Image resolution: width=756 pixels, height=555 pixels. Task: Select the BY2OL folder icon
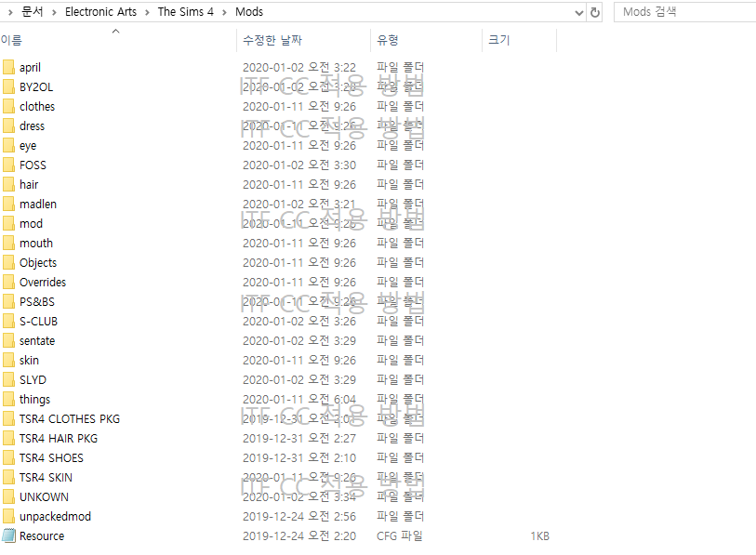(x=8, y=86)
